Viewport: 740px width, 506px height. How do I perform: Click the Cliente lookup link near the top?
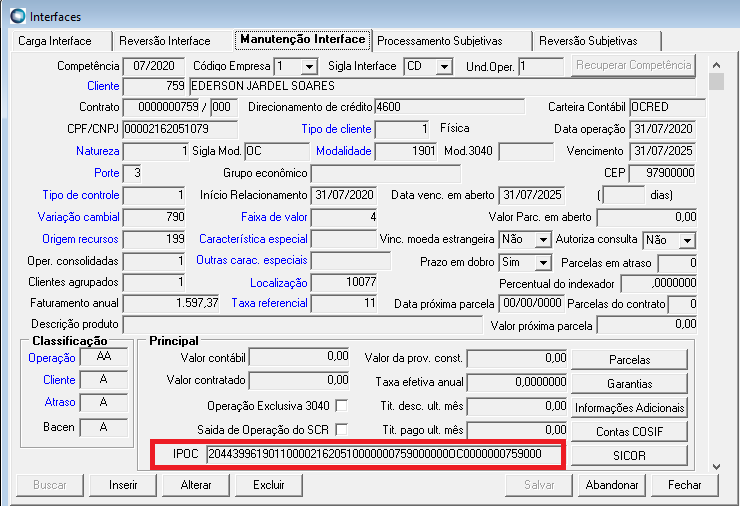tap(103, 86)
